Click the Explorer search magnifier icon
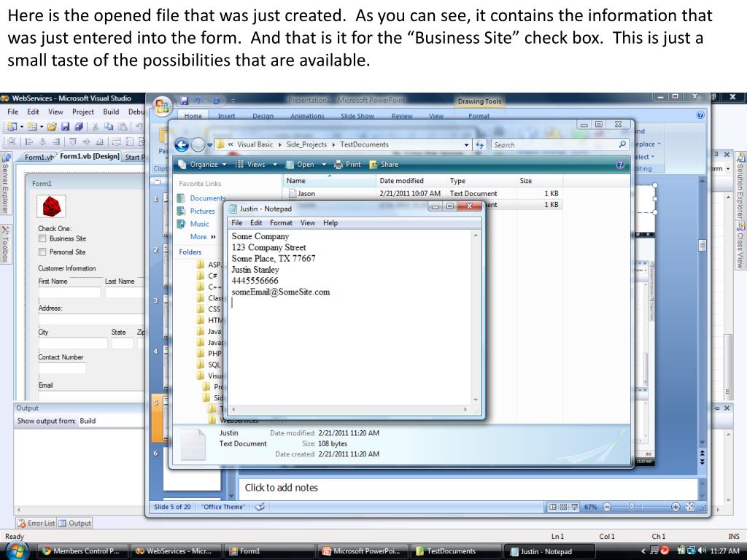The width and height of the screenshot is (747, 560). [622, 144]
